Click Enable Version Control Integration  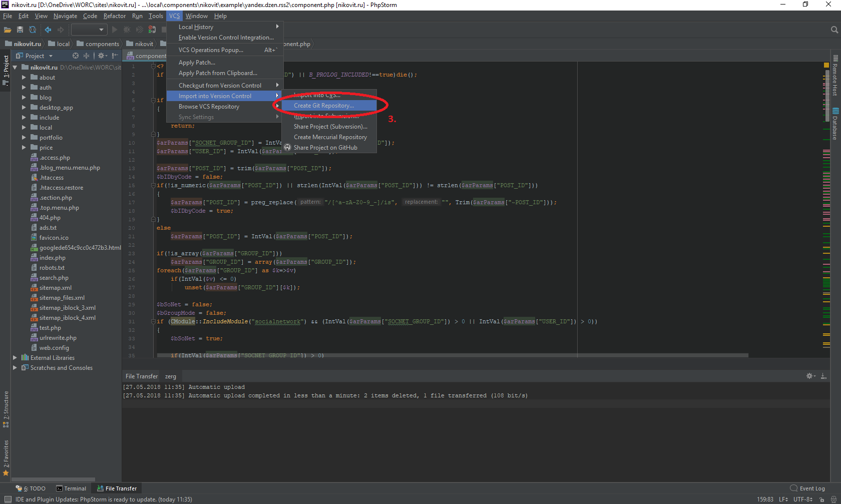pos(225,38)
